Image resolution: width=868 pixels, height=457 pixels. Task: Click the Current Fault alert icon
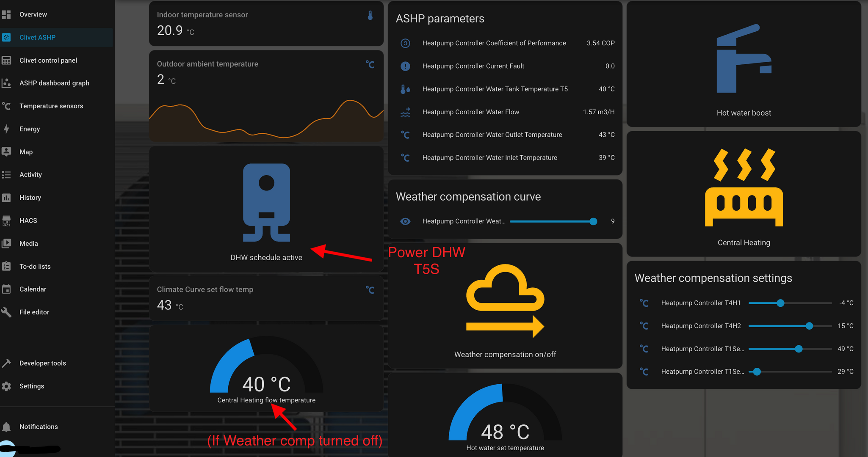click(405, 66)
